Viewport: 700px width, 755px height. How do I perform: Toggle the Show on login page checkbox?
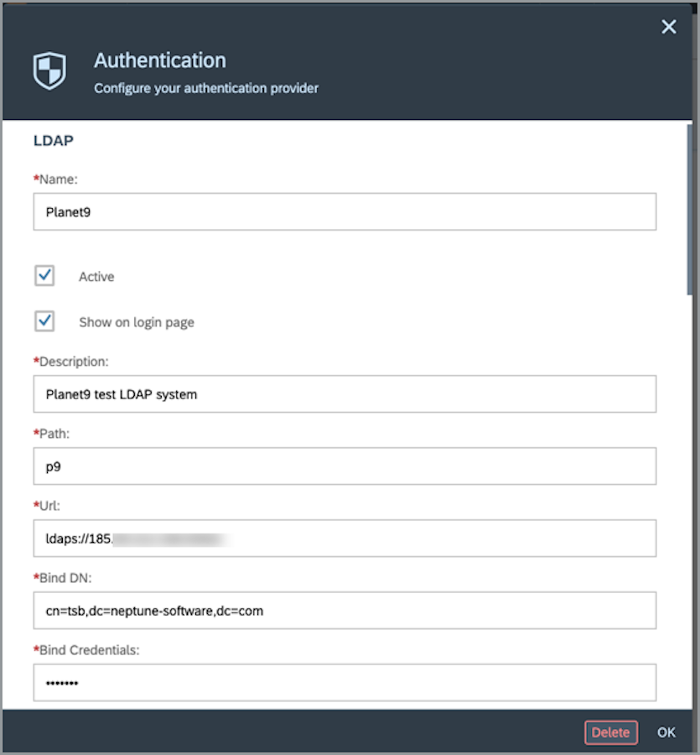tap(44, 321)
